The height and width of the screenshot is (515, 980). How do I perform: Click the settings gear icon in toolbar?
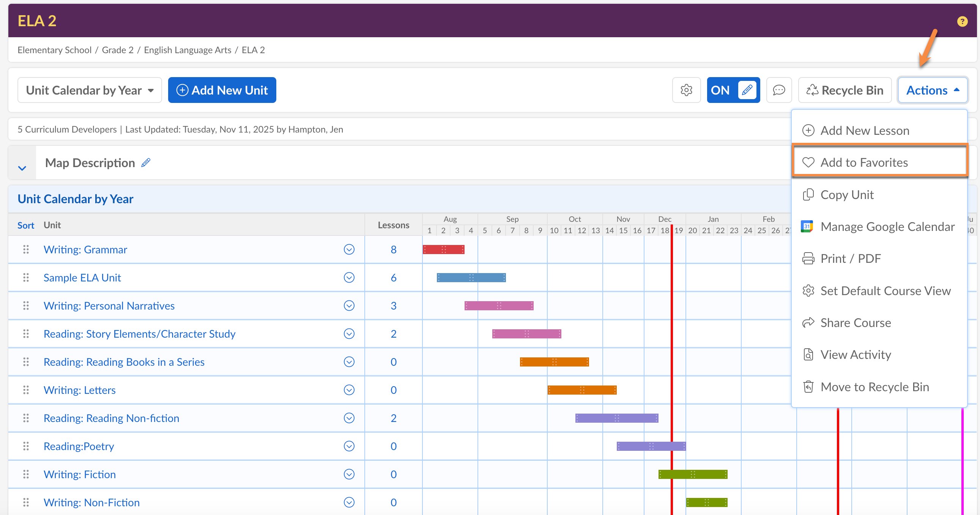[x=686, y=90]
